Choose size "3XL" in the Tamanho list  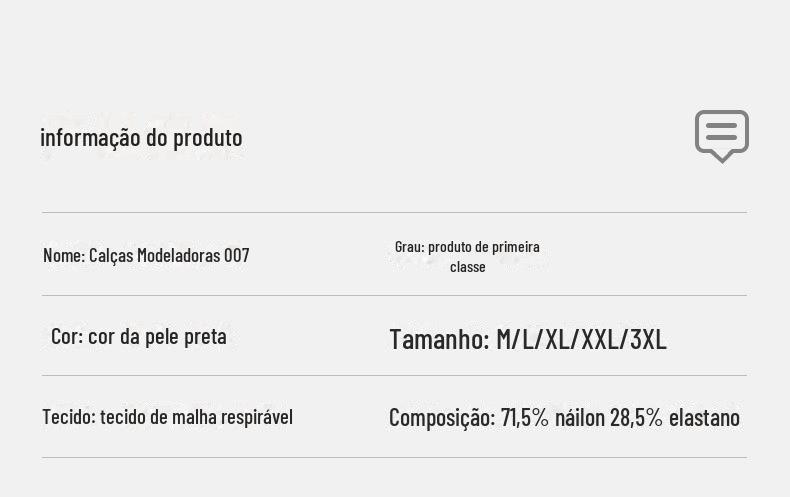coord(648,339)
